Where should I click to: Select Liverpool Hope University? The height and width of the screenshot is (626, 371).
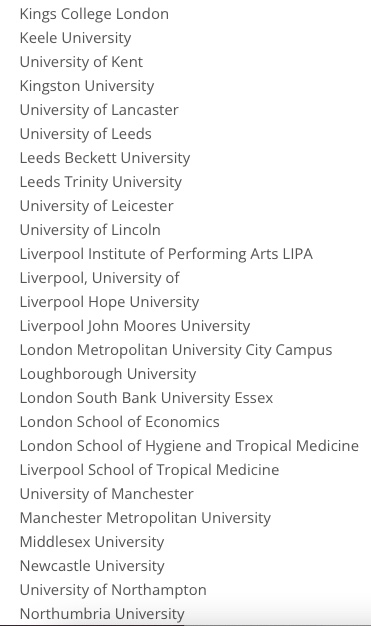pyautogui.click(x=109, y=302)
